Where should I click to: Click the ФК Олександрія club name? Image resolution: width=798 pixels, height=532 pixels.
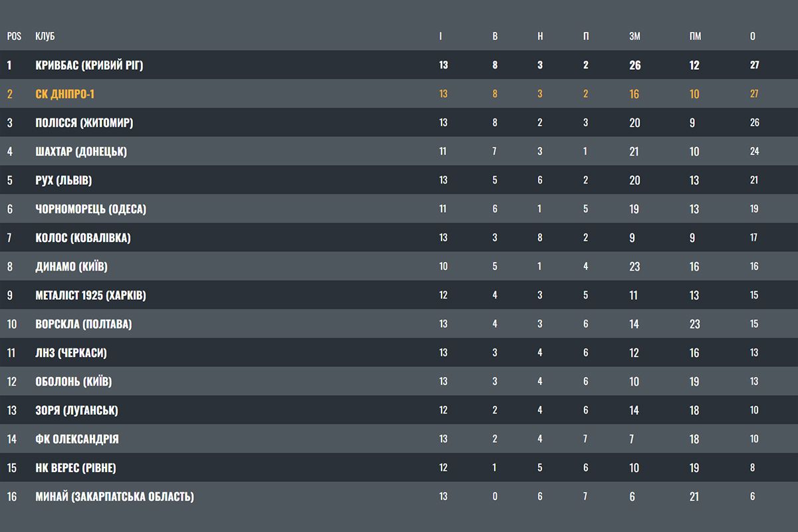pyautogui.click(x=77, y=439)
